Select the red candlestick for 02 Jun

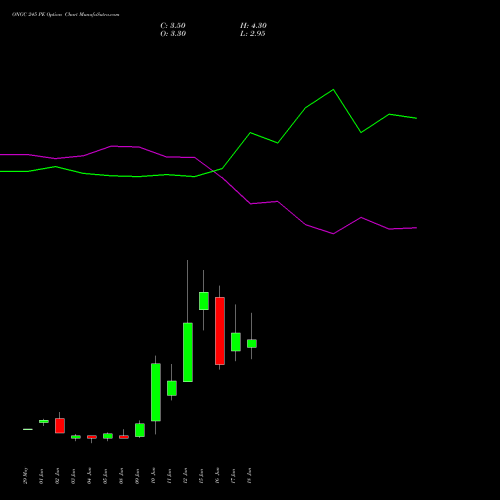60,425
